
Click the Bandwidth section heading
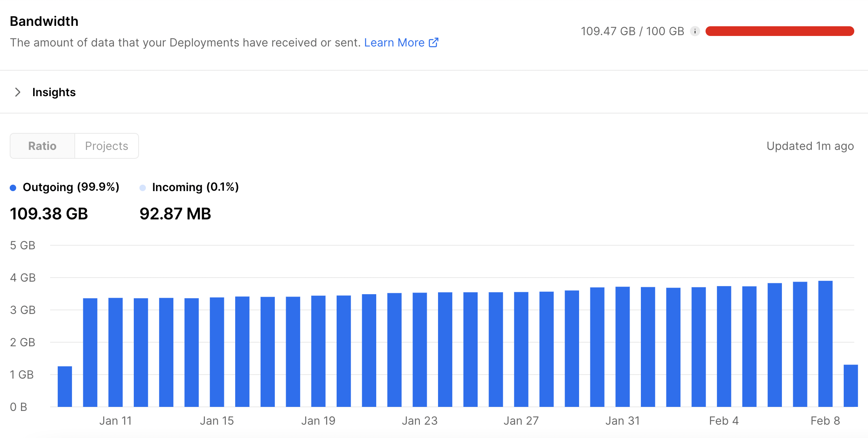click(x=44, y=21)
